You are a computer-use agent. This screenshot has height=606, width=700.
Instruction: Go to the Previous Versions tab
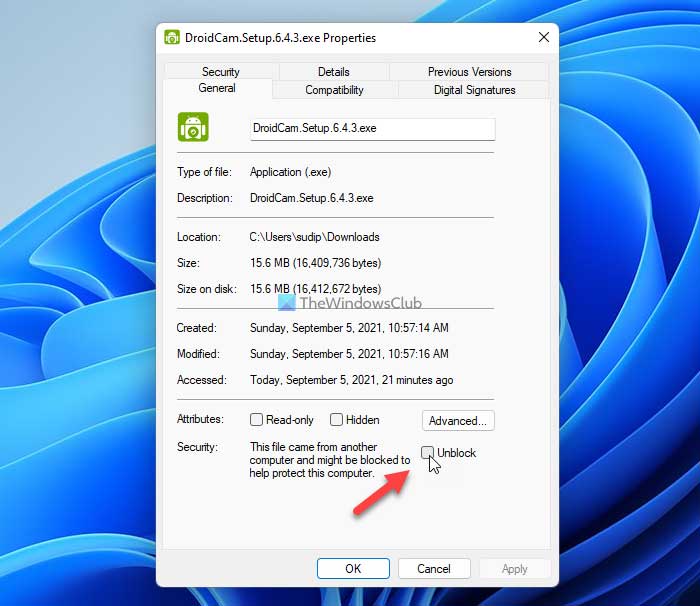469,71
